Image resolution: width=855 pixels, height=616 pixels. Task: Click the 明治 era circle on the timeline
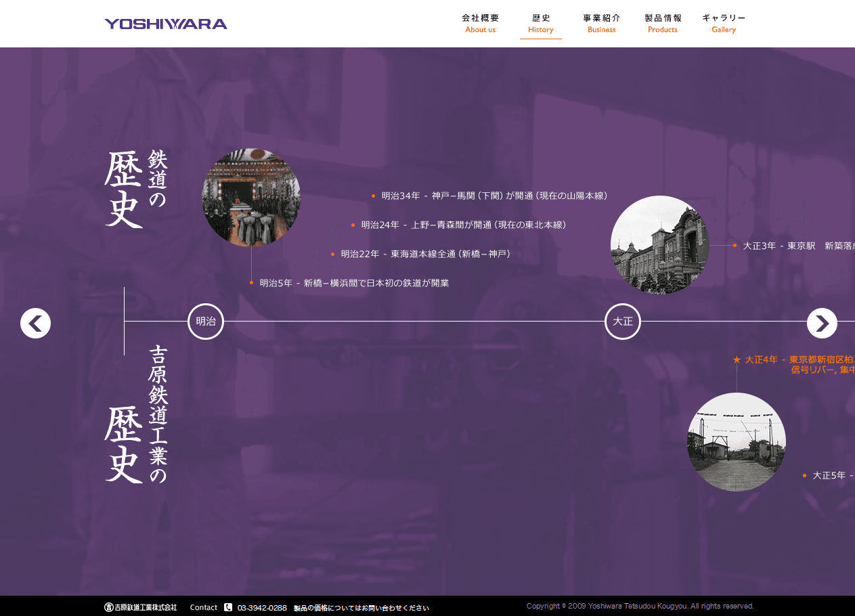[x=205, y=321]
